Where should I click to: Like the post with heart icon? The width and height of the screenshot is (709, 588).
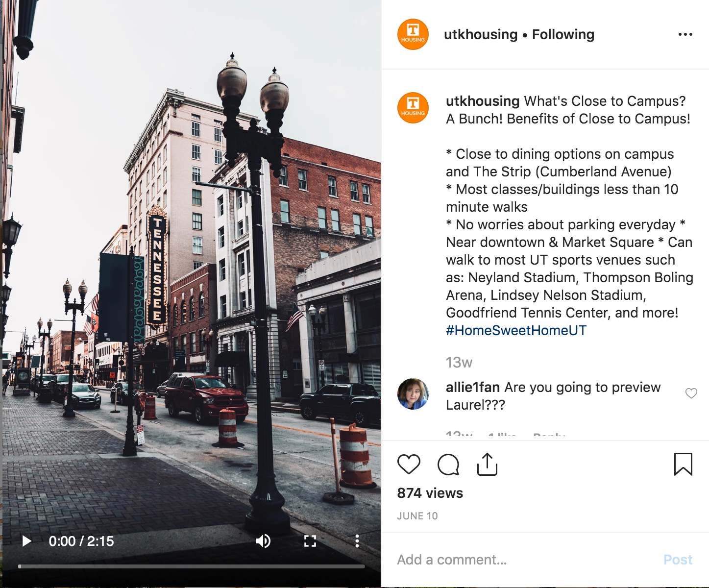tap(409, 464)
